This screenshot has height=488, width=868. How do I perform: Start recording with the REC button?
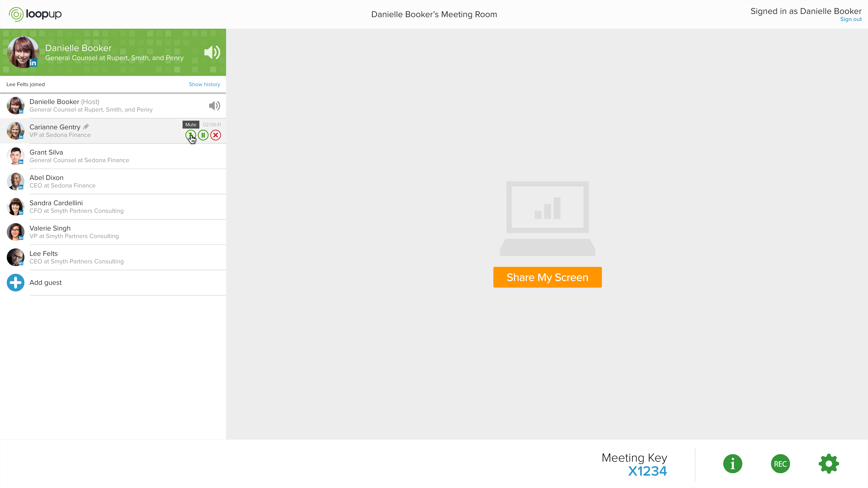780,464
